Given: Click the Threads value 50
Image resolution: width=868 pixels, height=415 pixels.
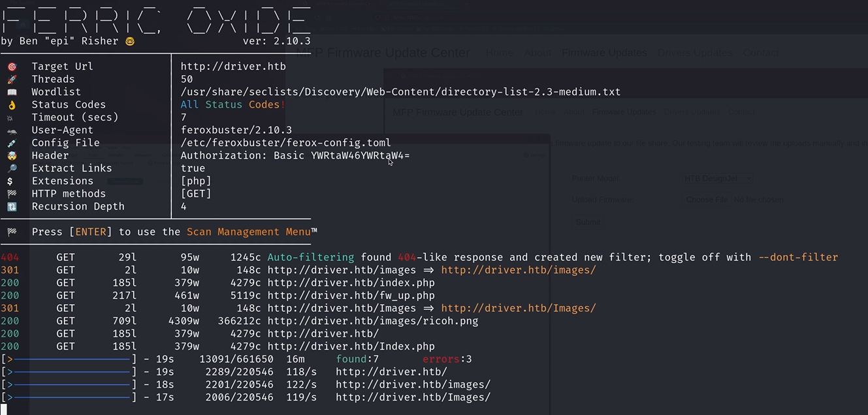Looking at the screenshot, I should (x=187, y=79).
